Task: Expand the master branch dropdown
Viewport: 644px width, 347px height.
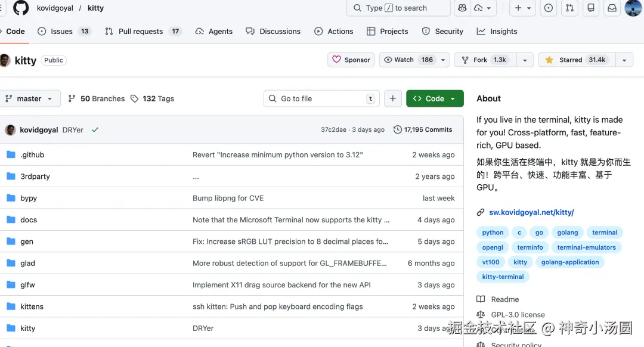Action: coord(29,98)
